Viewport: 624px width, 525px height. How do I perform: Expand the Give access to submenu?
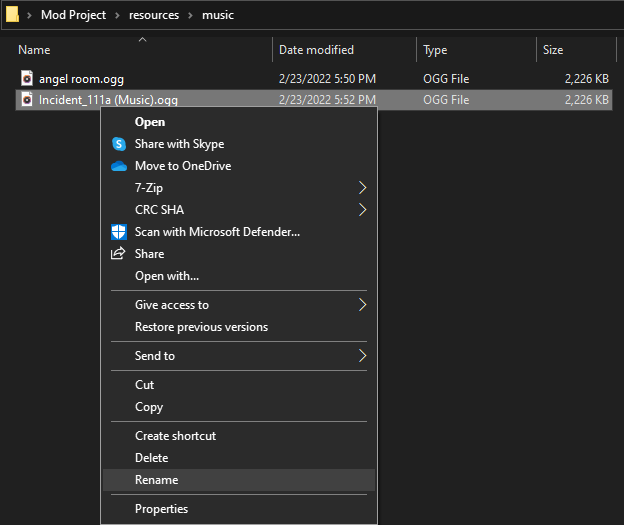[x=362, y=305]
